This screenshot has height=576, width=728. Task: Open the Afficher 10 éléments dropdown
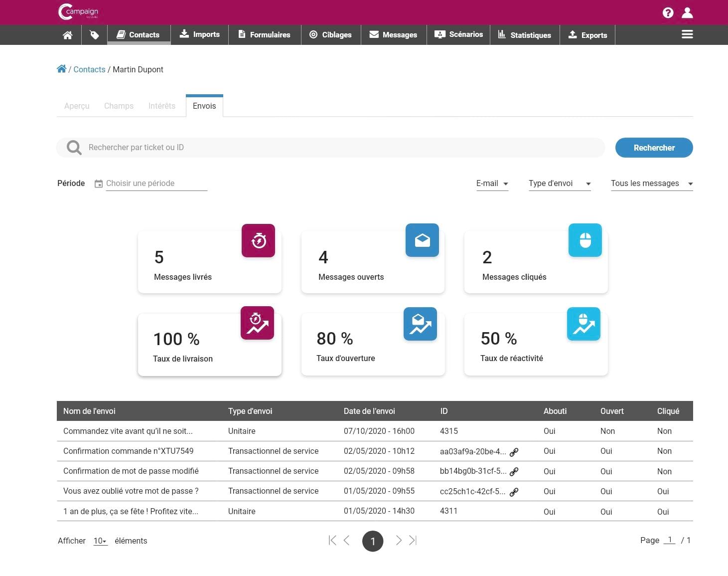[x=100, y=541]
